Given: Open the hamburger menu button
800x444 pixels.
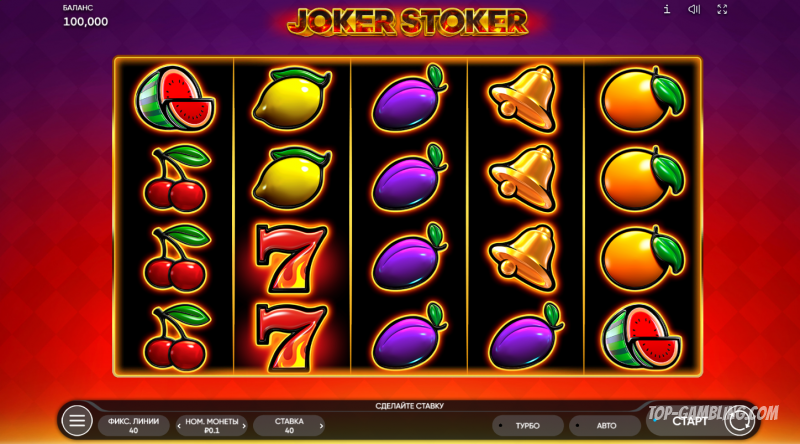Looking at the screenshot, I should pos(77,421).
